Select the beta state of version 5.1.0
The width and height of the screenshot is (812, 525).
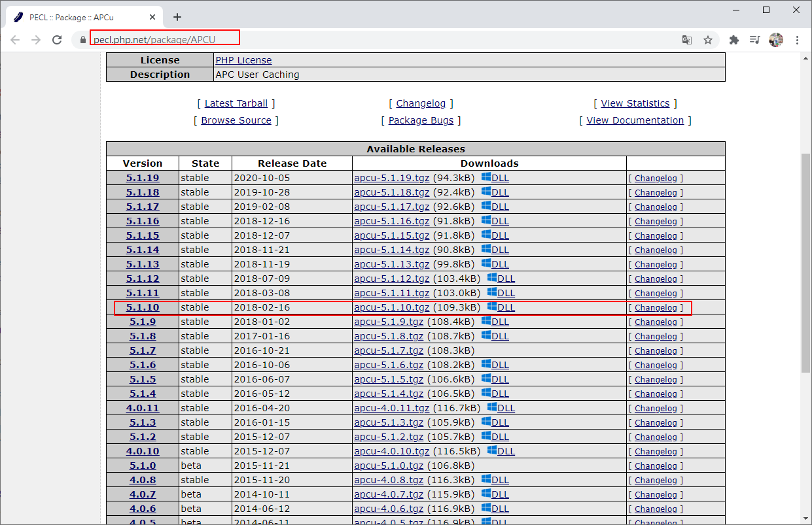(x=191, y=466)
